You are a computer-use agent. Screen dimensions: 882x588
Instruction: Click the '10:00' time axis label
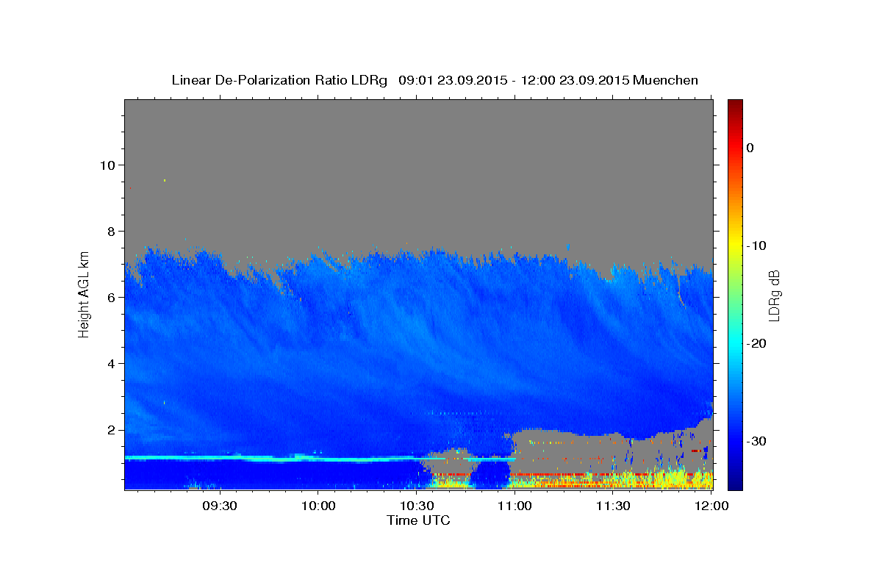tap(318, 506)
